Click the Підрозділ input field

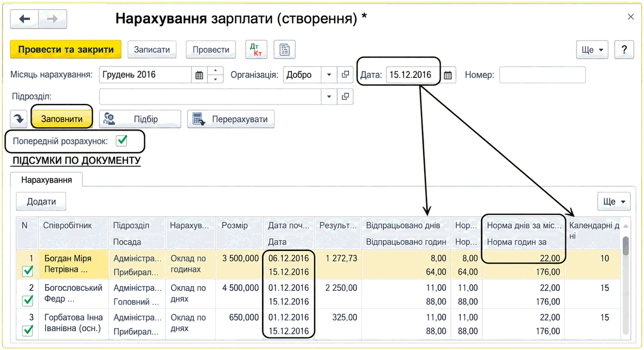(210, 96)
